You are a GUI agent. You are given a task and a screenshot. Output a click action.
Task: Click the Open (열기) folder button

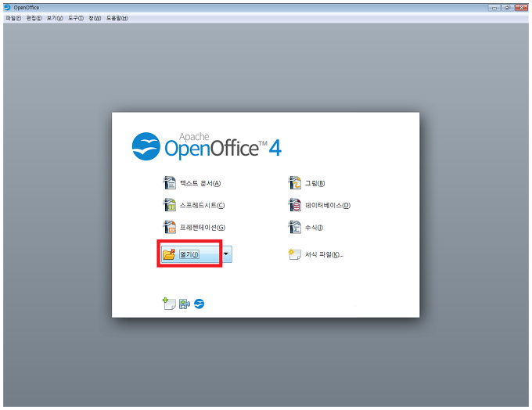pos(190,254)
